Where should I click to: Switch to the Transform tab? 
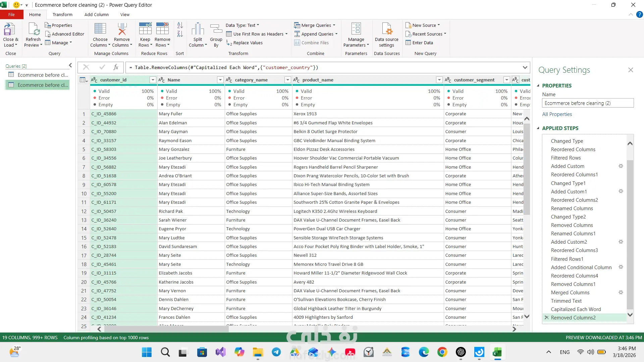(x=62, y=14)
